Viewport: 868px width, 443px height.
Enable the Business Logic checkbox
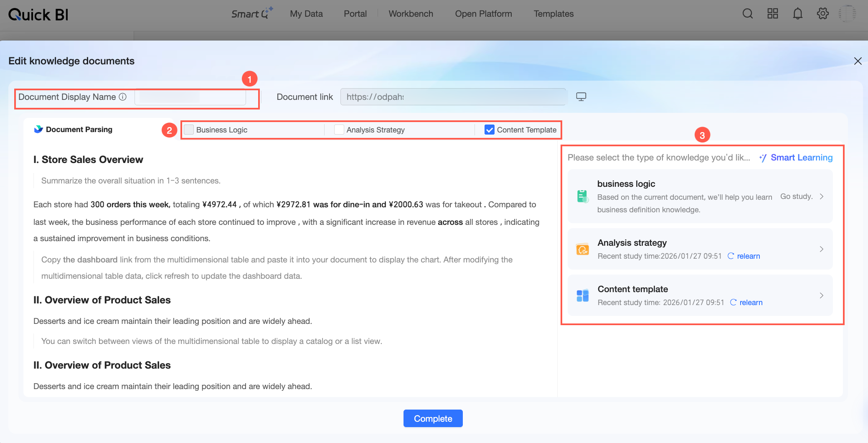(x=189, y=130)
